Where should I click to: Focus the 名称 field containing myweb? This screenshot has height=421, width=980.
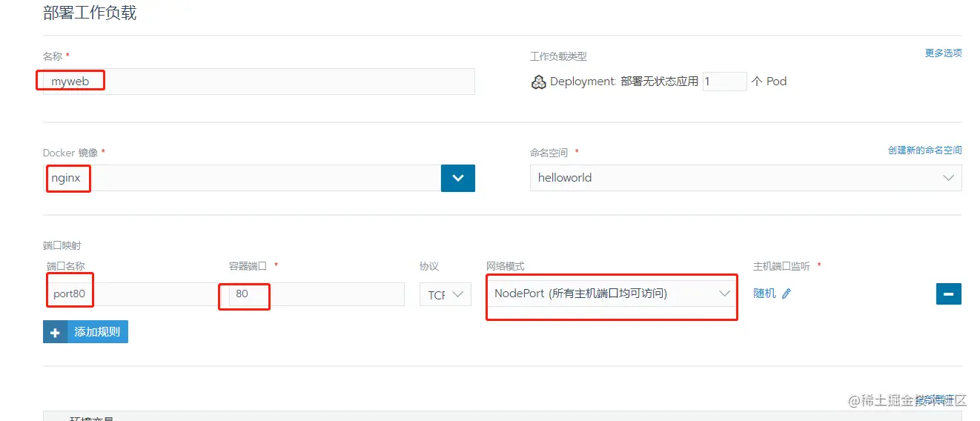point(259,82)
